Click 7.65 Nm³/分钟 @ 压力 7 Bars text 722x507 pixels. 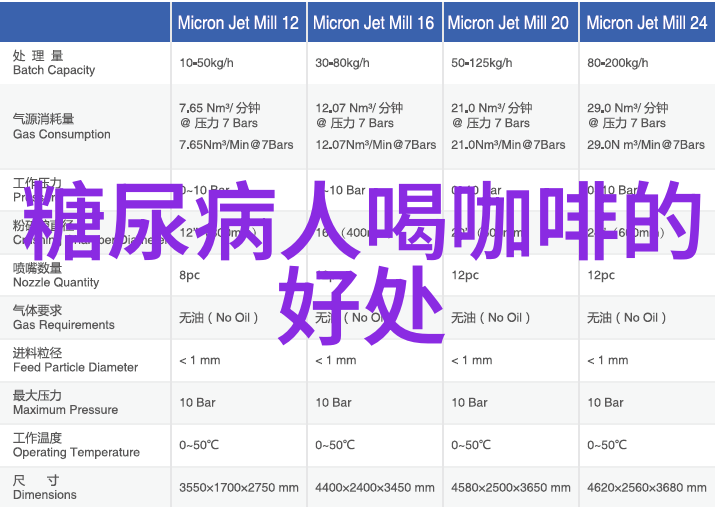click(220, 116)
